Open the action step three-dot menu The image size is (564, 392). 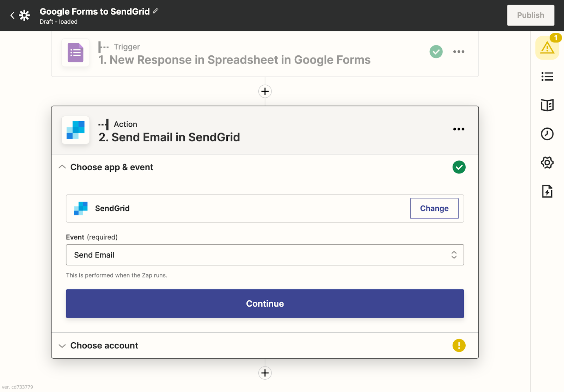point(459,129)
